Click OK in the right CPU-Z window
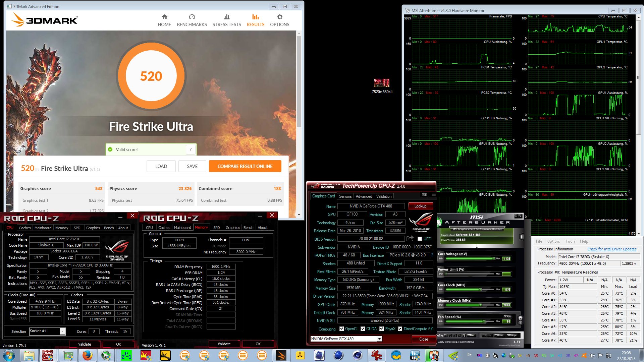The width and height of the screenshot is (644, 362). pyautogui.click(x=258, y=344)
